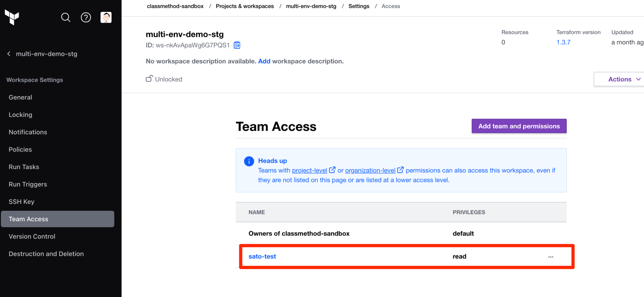This screenshot has width=644, height=297.
Task: Open the search icon
Action: (x=66, y=17)
